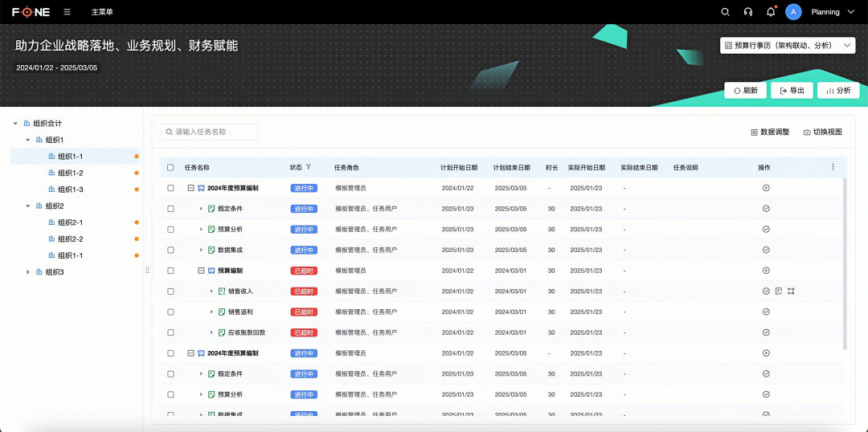Image resolution: width=868 pixels, height=432 pixels.
Task: Click the 刷新 button
Action: (x=745, y=90)
